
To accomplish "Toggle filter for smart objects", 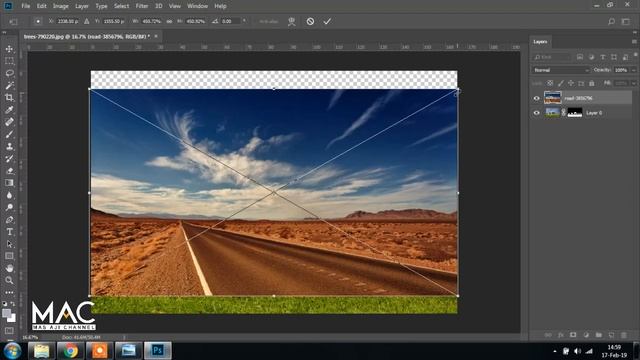I will point(625,57).
